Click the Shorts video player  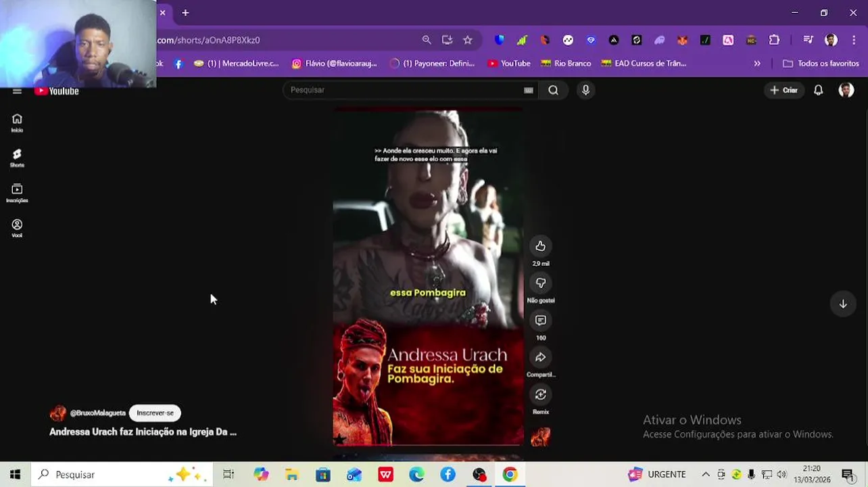[428, 277]
